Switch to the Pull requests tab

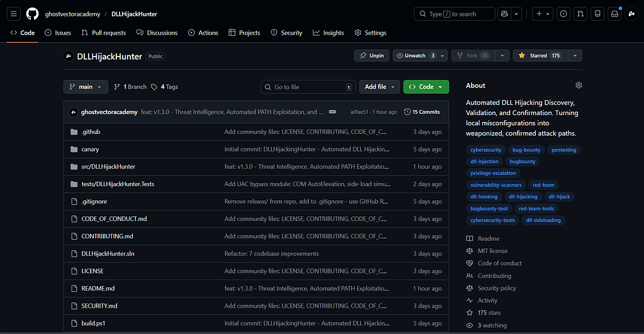104,33
